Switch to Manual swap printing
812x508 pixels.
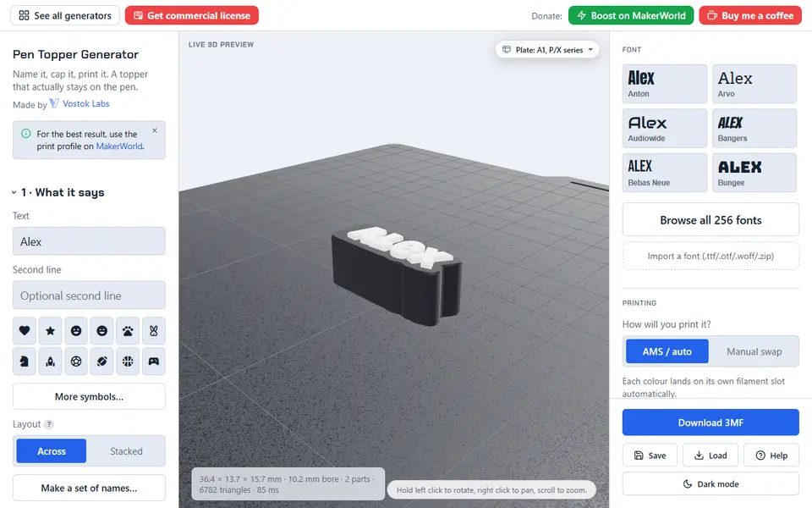(x=754, y=351)
